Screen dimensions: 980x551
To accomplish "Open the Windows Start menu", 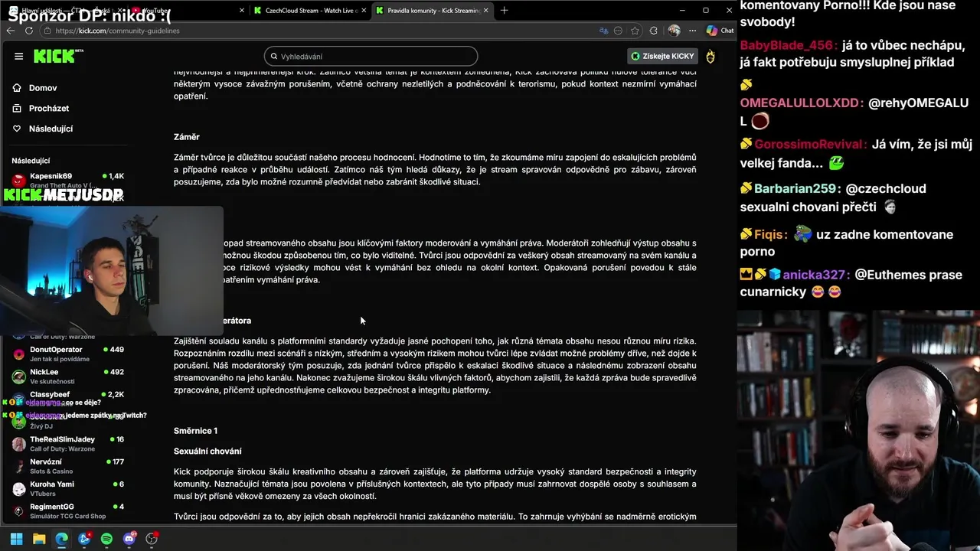I will pos(16,539).
